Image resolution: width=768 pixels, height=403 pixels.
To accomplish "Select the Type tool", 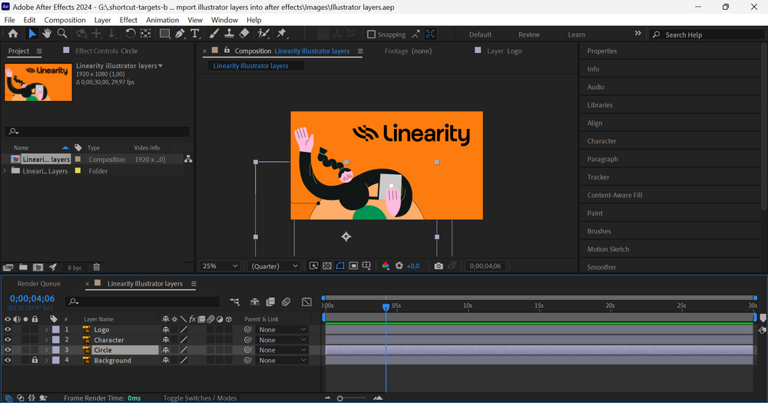I will point(195,34).
